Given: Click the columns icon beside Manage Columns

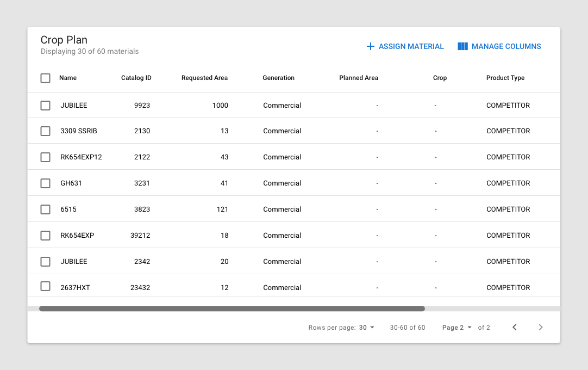Looking at the screenshot, I should (x=462, y=47).
